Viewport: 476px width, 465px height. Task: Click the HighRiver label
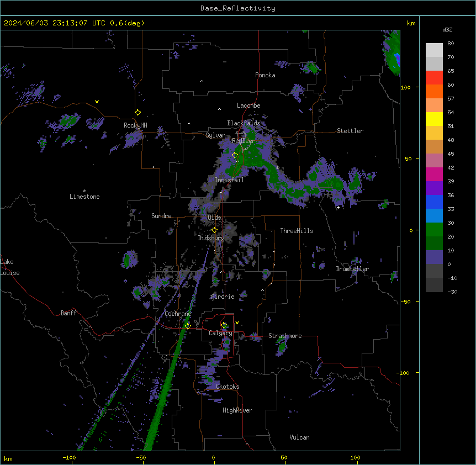pyautogui.click(x=237, y=410)
